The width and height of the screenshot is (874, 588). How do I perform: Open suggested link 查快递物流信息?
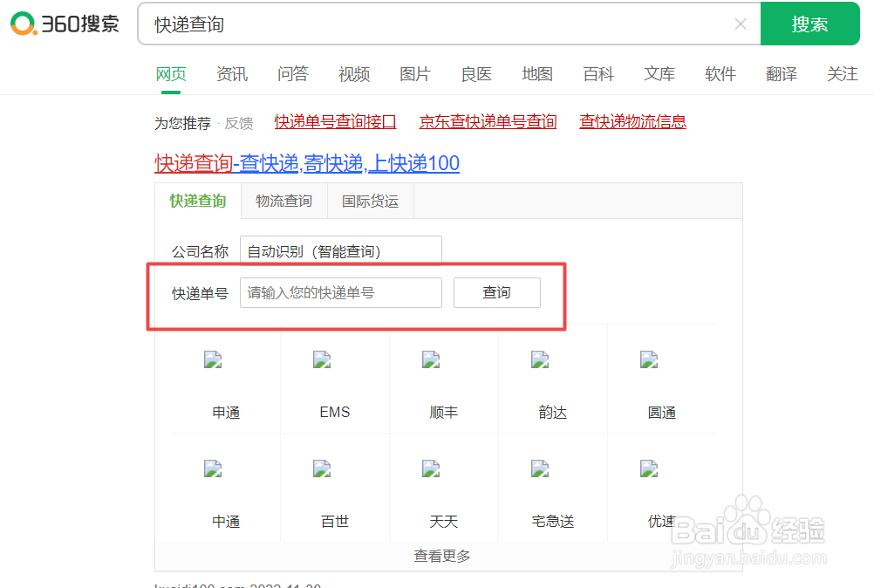pyautogui.click(x=632, y=121)
